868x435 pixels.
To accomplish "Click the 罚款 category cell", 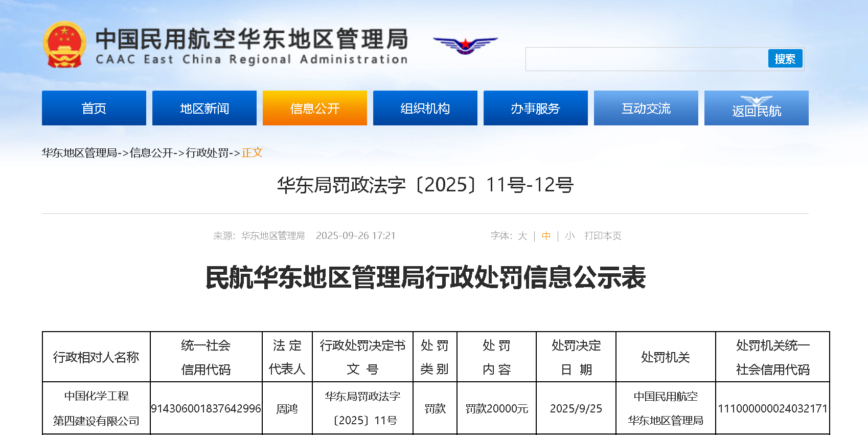I will point(435,408).
